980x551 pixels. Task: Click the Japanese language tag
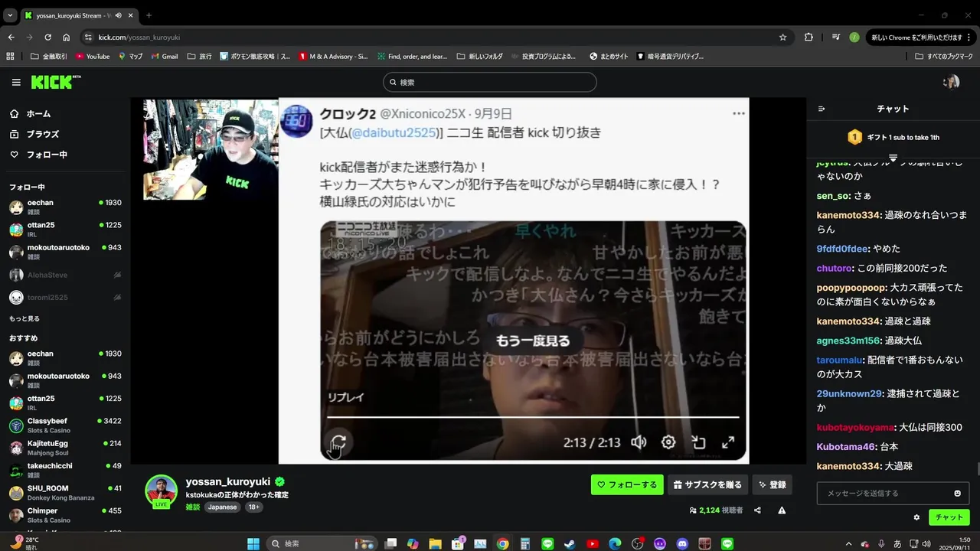pyautogui.click(x=223, y=507)
